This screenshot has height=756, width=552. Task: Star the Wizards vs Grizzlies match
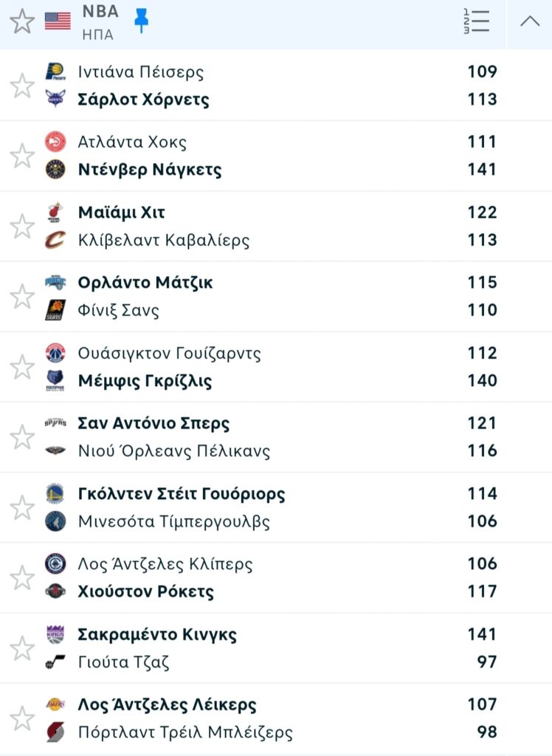(22, 367)
